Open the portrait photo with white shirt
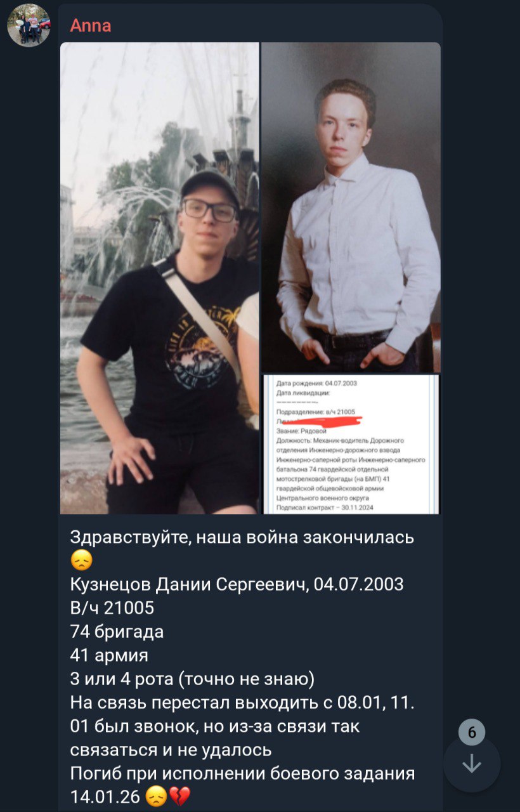The height and width of the screenshot is (812, 520). [x=351, y=207]
